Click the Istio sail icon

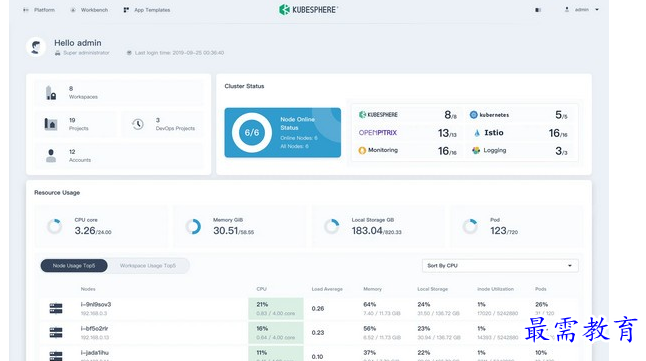(x=477, y=133)
